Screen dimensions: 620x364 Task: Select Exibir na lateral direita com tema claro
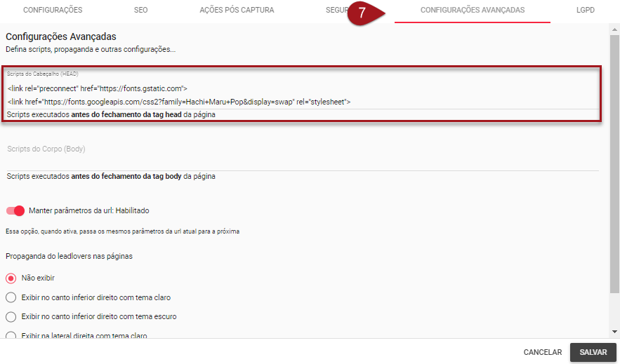(x=11, y=335)
